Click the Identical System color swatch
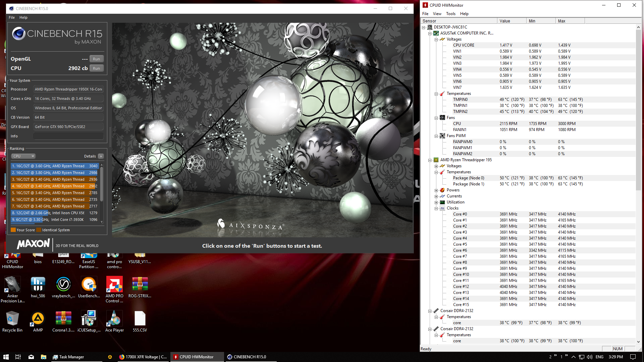This screenshot has height=362, width=644. point(39,230)
